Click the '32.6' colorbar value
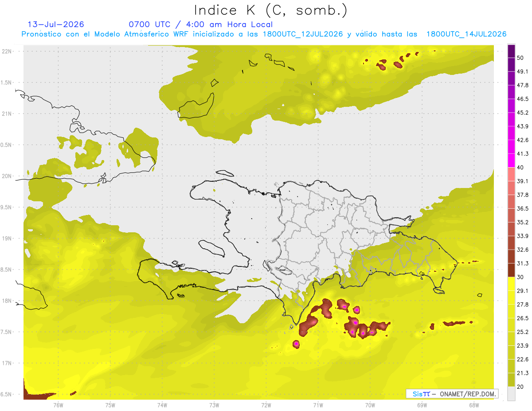 [523, 250]
